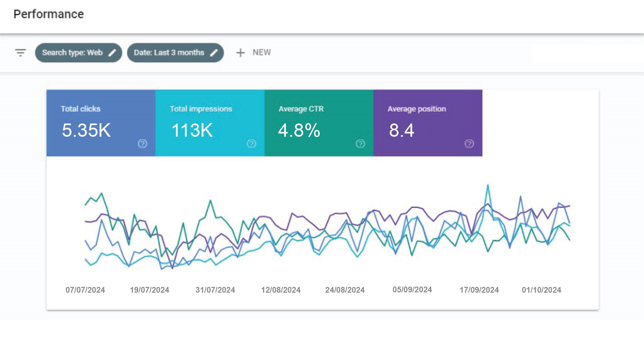644x339 pixels.
Task: Open the Search type: Web filter text
Action: pyautogui.click(x=72, y=53)
